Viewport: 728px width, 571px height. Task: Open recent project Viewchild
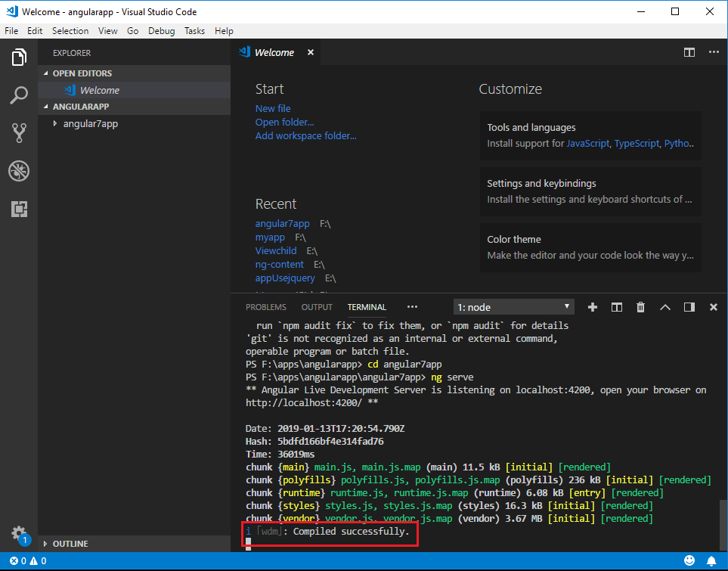pos(276,251)
